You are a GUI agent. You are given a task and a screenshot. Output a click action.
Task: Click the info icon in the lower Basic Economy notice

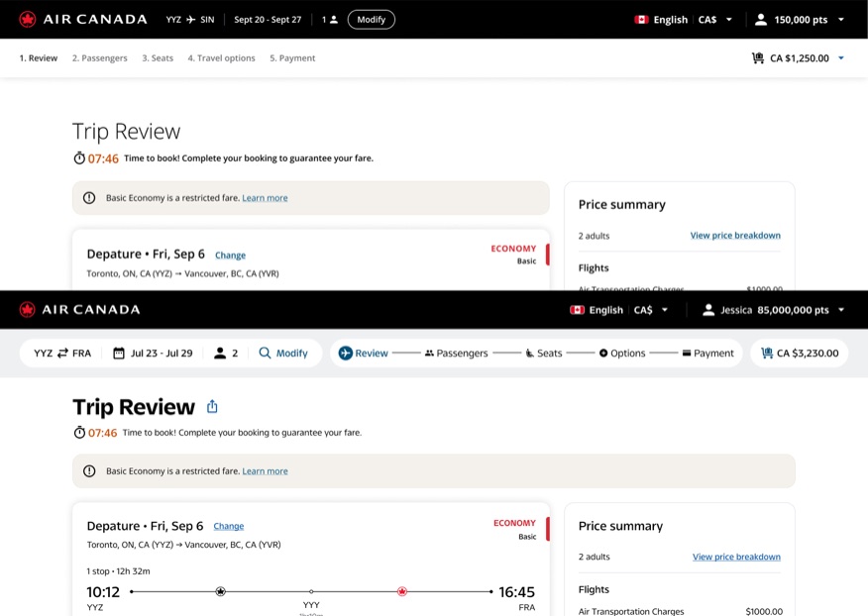(89, 471)
